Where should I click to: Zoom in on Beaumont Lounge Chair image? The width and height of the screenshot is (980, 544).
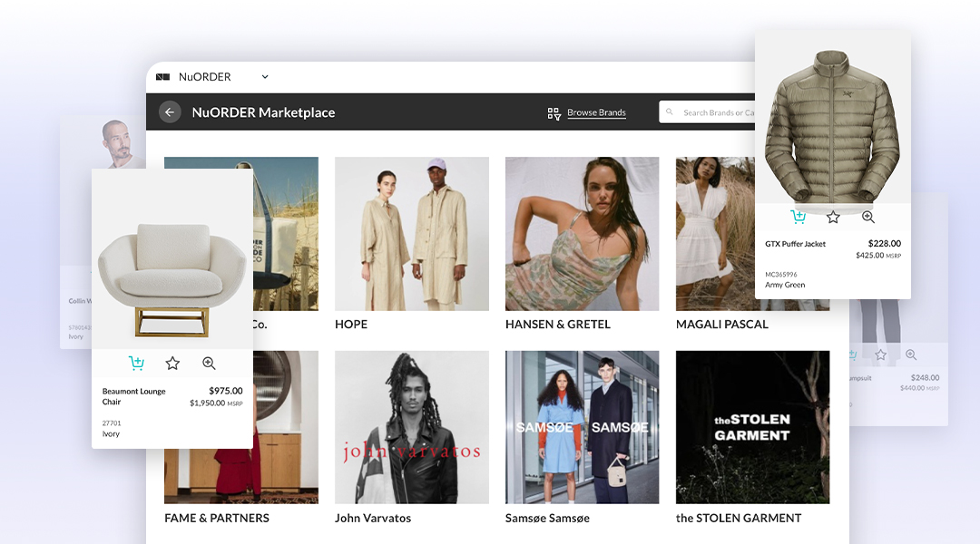[209, 364]
